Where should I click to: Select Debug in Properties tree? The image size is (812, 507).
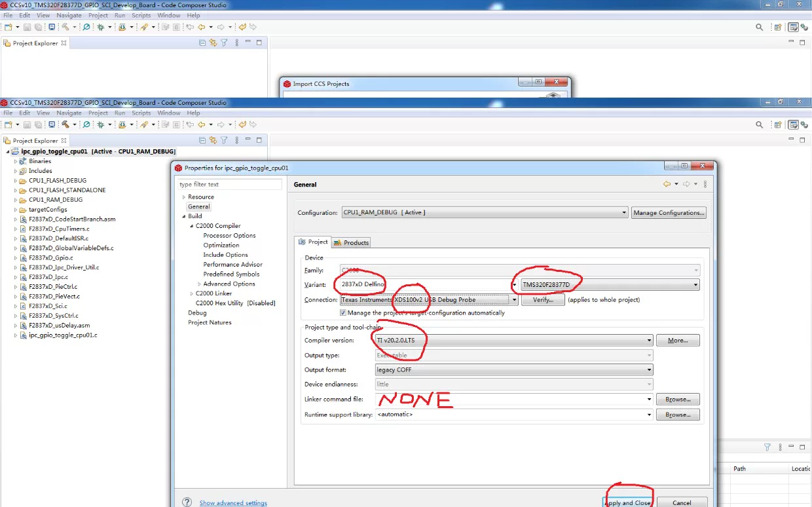(197, 312)
